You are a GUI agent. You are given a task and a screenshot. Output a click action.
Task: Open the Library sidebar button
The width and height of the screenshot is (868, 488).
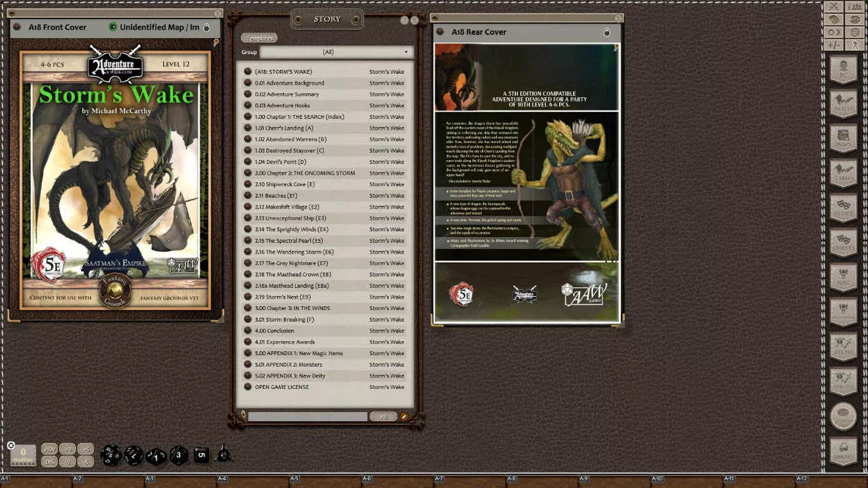pyautogui.click(x=844, y=452)
